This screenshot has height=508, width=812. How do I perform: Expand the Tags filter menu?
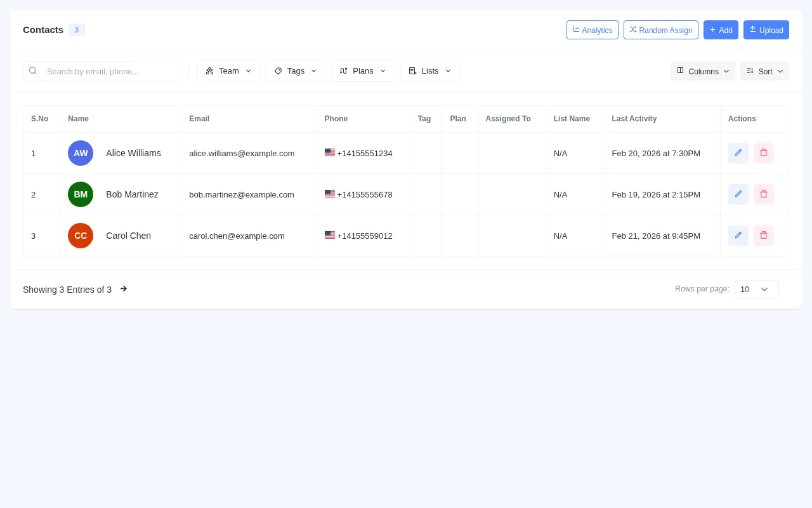[x=296, y=70]
